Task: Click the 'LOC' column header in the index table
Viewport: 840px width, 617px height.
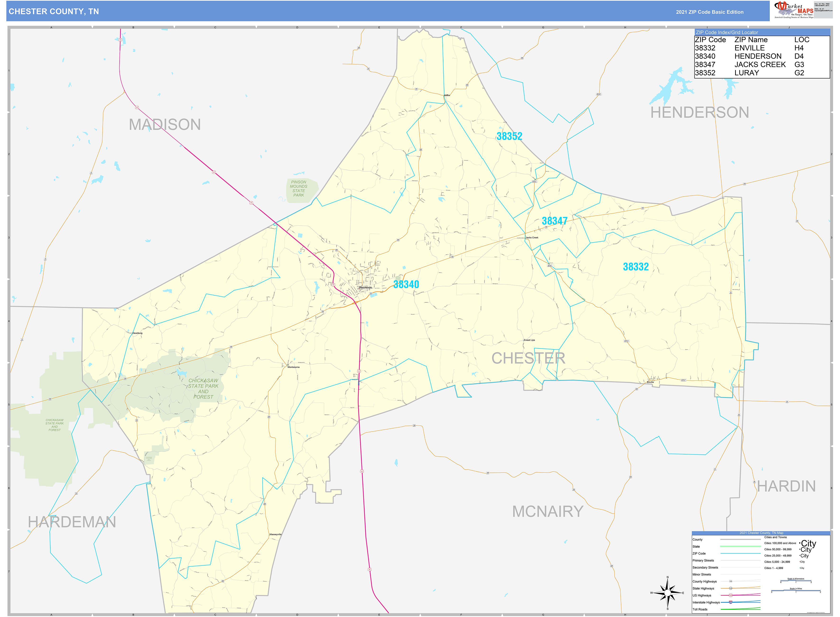Action: [802, 40]
